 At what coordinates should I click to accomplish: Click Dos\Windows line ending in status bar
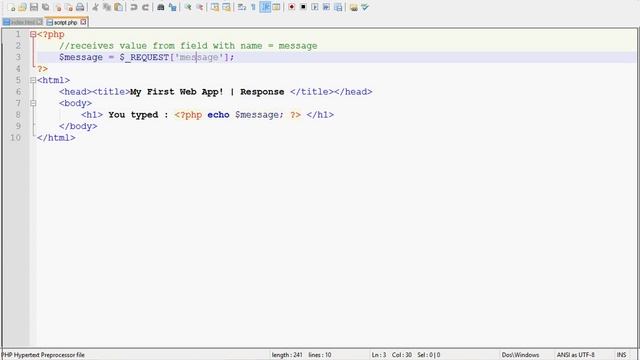(x=520, y=355)
